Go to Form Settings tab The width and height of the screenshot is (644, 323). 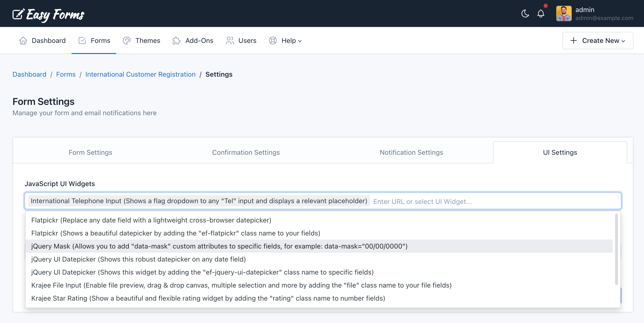pos(90,153)
